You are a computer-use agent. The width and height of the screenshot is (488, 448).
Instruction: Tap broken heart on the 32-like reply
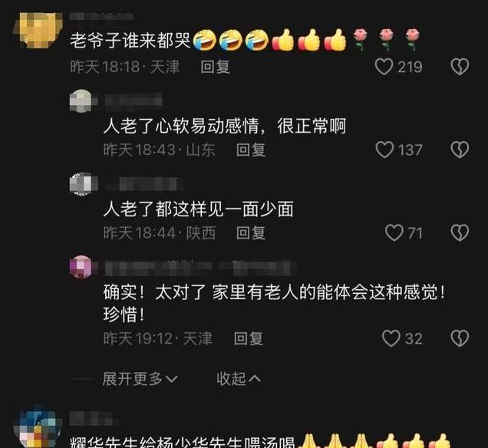pyautogui.click(x=460, y=338)
